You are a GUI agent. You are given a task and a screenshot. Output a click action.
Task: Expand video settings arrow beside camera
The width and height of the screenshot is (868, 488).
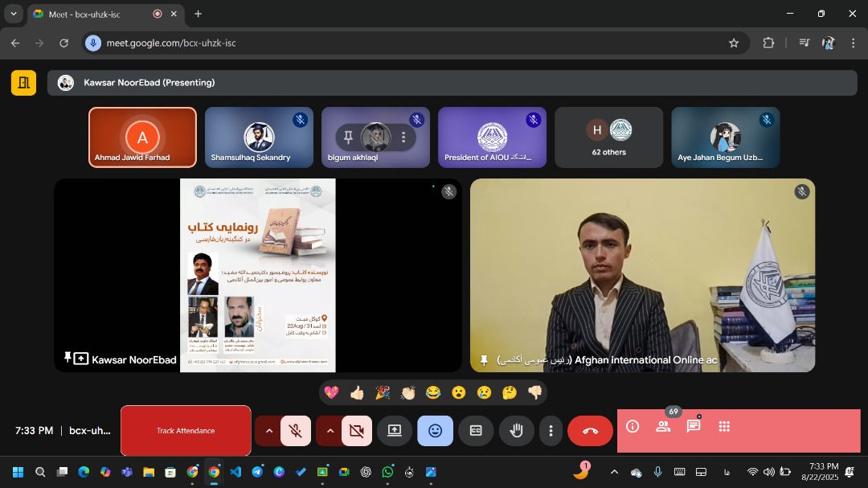(330, 431)
